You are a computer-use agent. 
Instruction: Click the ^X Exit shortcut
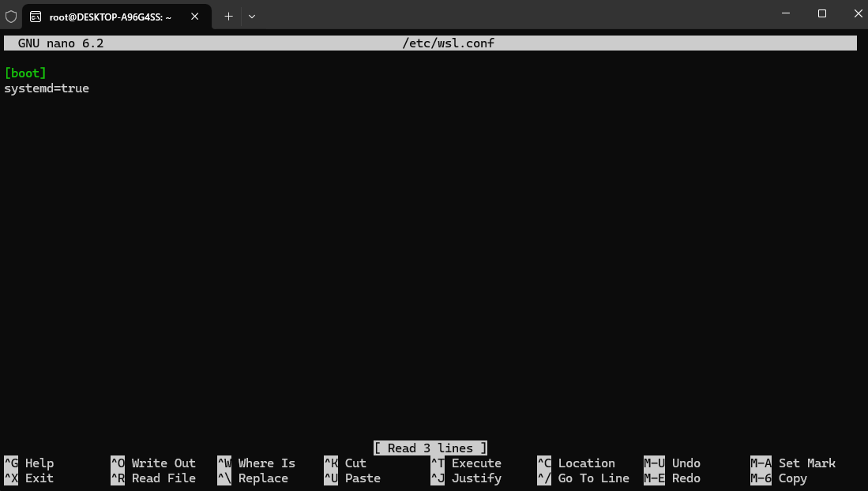(29, 478)
